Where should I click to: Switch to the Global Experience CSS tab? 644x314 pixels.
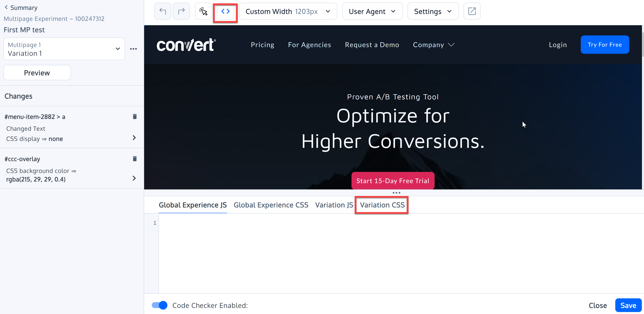(271, 205)
